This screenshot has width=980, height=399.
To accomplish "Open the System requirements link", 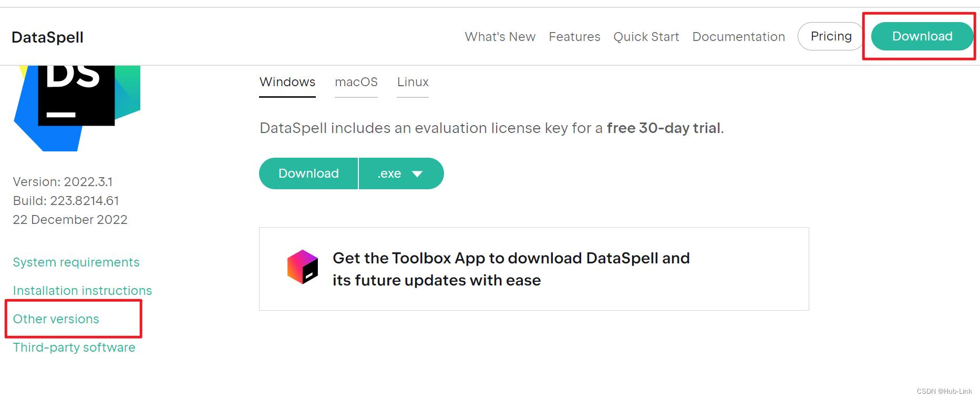I will click(76, 262).
